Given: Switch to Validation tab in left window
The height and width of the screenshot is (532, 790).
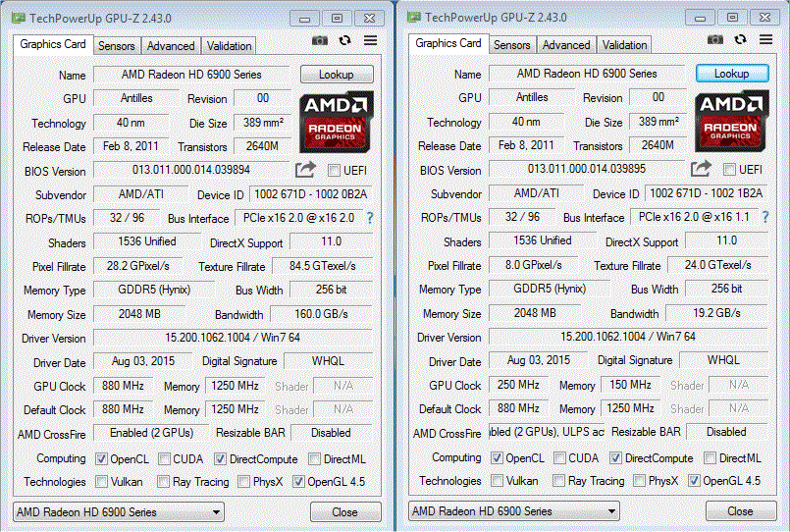Looking at the screenshot, I should click(x=230, y=46).
